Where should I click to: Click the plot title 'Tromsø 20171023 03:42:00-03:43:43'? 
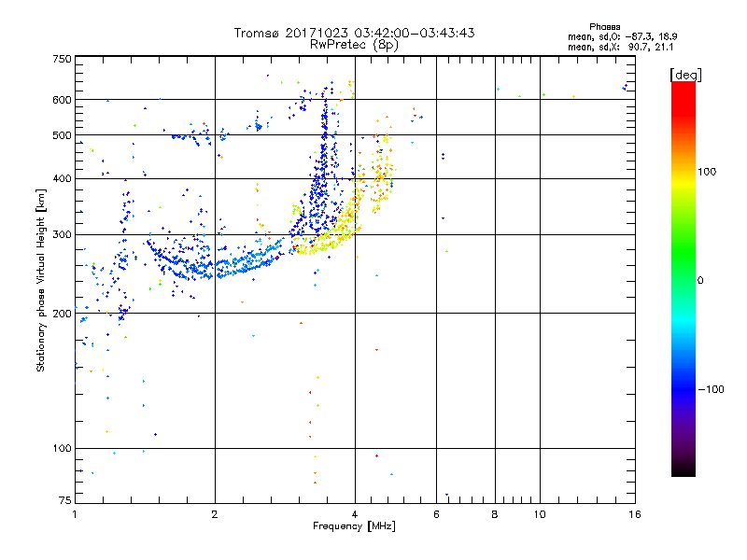[354, 33]
